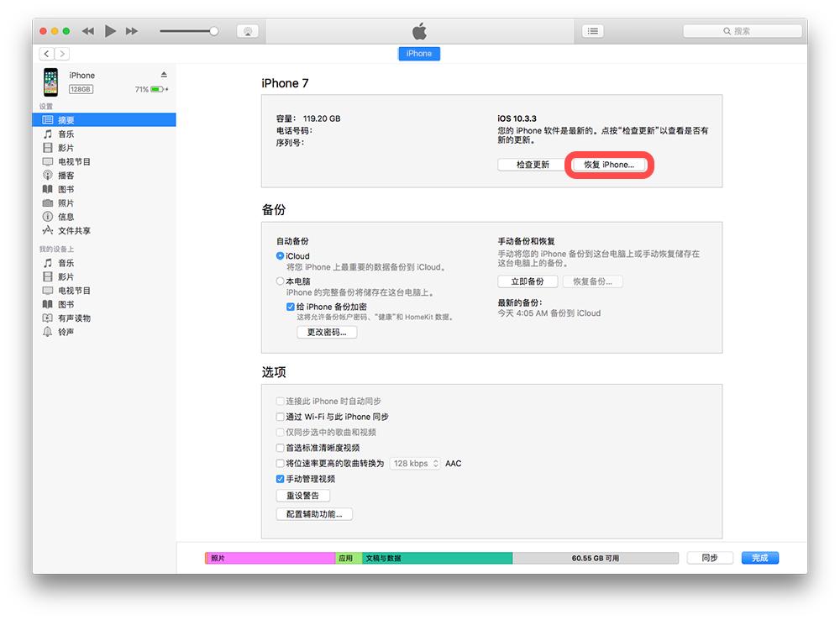Close the iTunes window with red button
Screen dimensions: 840x620
[44, 31]
